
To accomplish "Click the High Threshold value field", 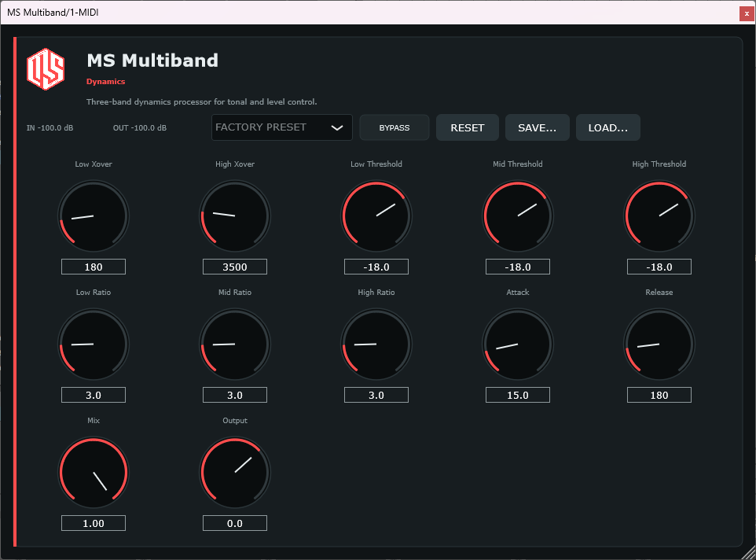I will pyautogui.click(x=659, y=267).
